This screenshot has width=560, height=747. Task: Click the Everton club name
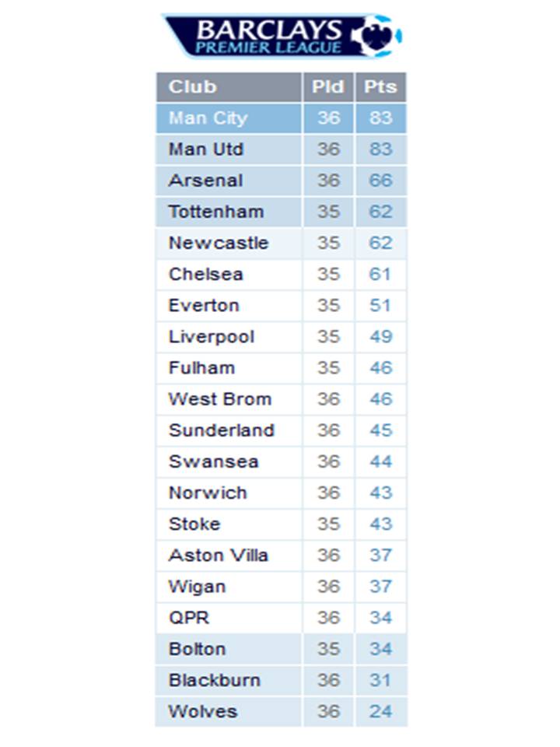203,305
